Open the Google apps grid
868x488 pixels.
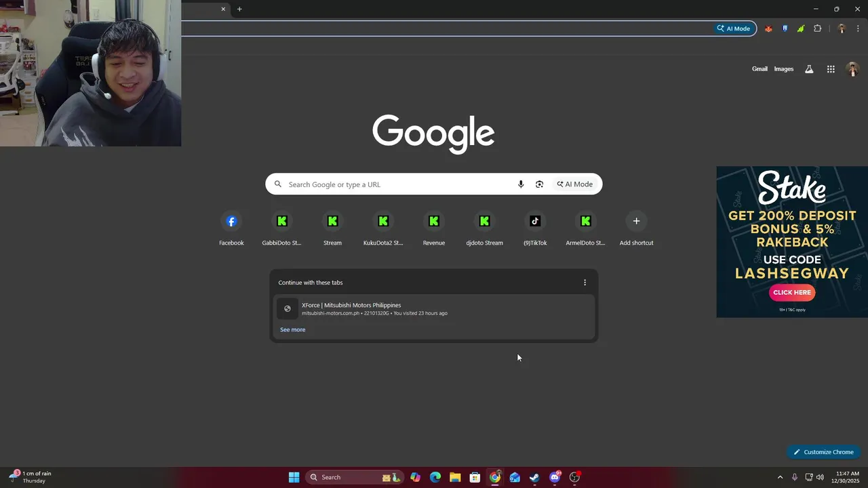coord(831,69)
